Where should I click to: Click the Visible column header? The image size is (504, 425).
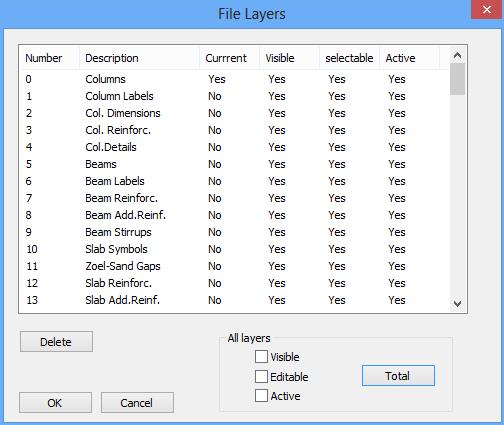289,58
